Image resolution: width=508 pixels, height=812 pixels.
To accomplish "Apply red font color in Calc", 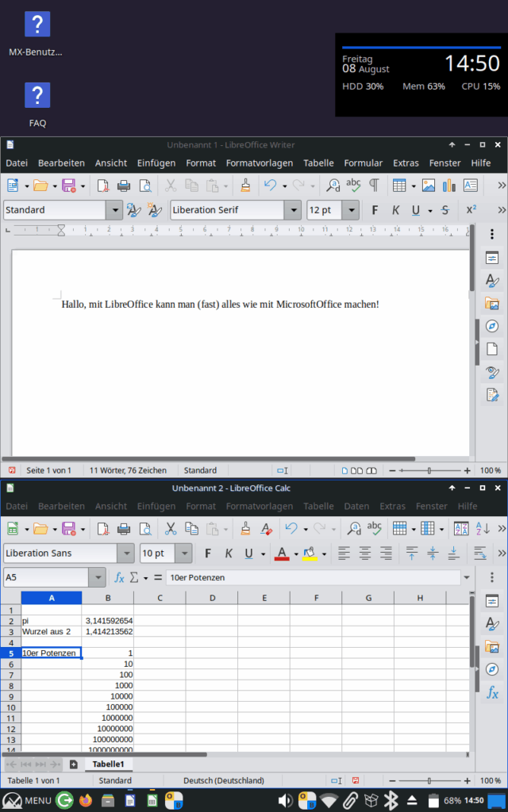I will click(x=282, y=553).
